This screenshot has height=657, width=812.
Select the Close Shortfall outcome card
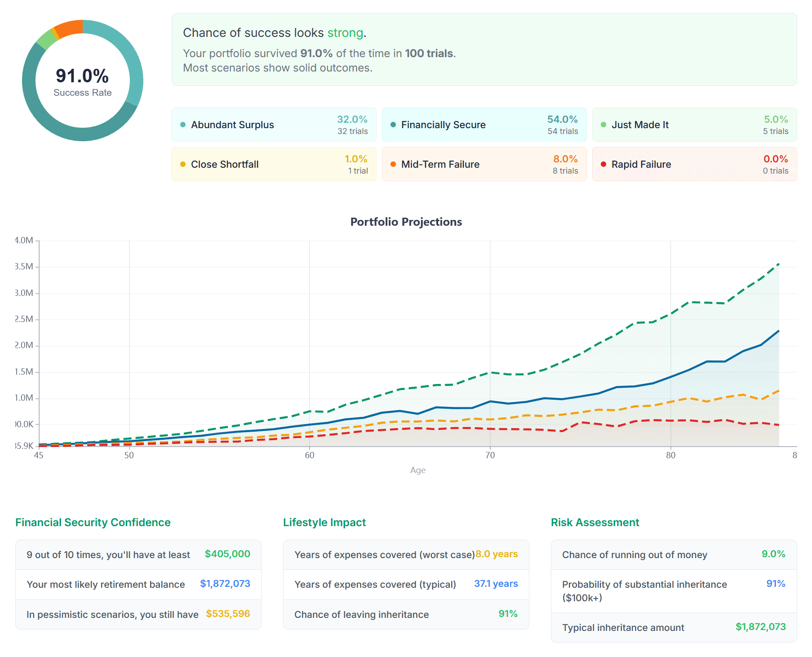(274, 164)
